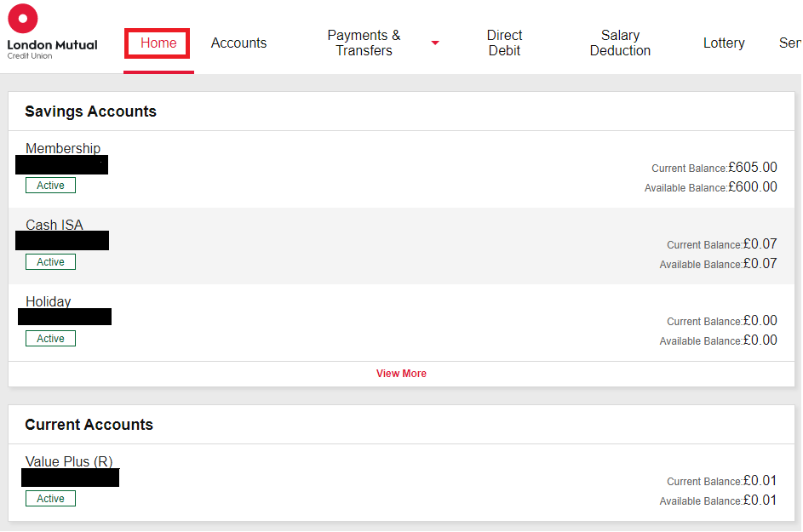Open Payments & Transfers menu
Viewport: 803px width, 532px height.
point(364,43)
